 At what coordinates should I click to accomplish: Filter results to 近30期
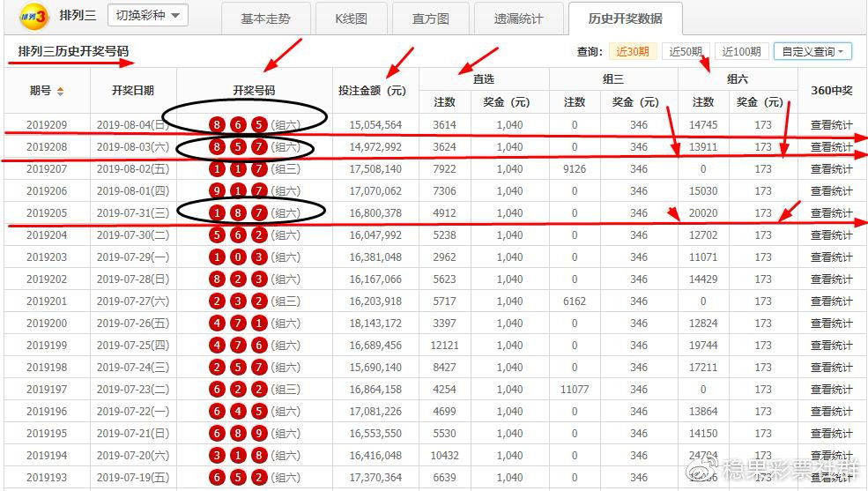pos(633,51)
